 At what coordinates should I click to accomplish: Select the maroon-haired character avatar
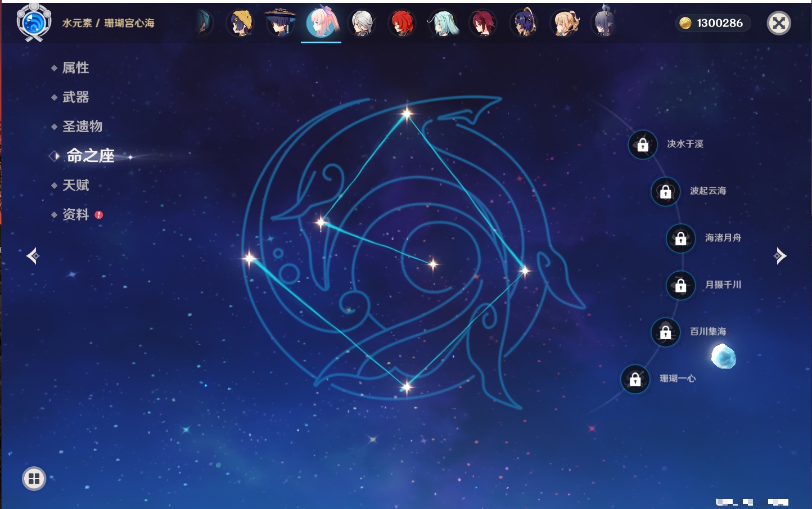(483, 23)
